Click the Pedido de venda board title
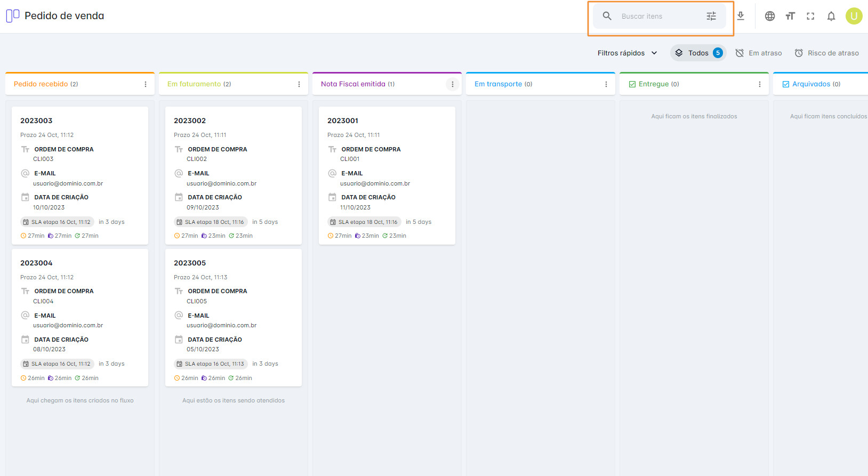 [65, 16]
